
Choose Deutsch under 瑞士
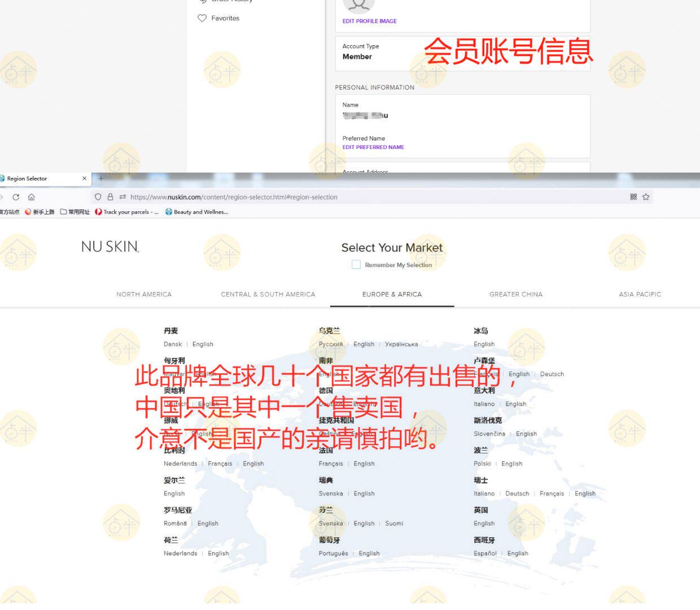pyautogui.click(x=517, y=494)
